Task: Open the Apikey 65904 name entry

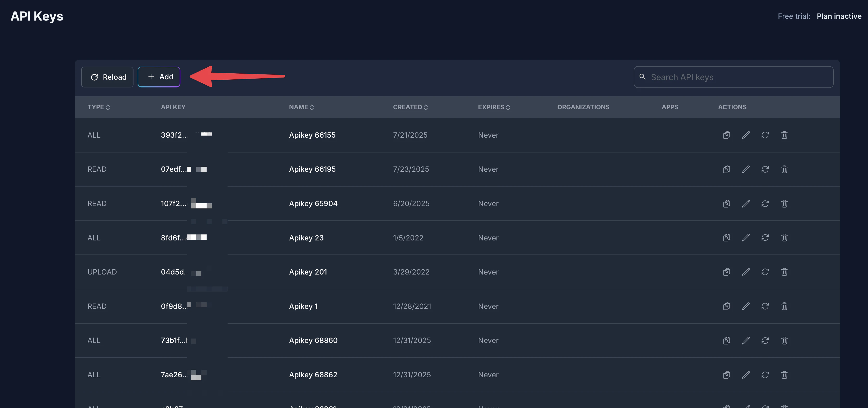Action: pyautogui.click(x=313, y=203)
